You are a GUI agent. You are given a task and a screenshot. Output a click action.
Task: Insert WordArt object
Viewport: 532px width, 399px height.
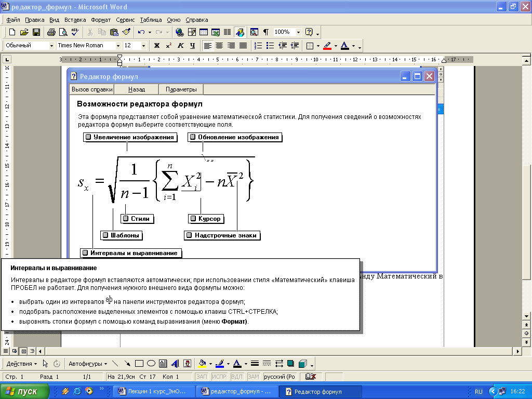tap(175, 364)
